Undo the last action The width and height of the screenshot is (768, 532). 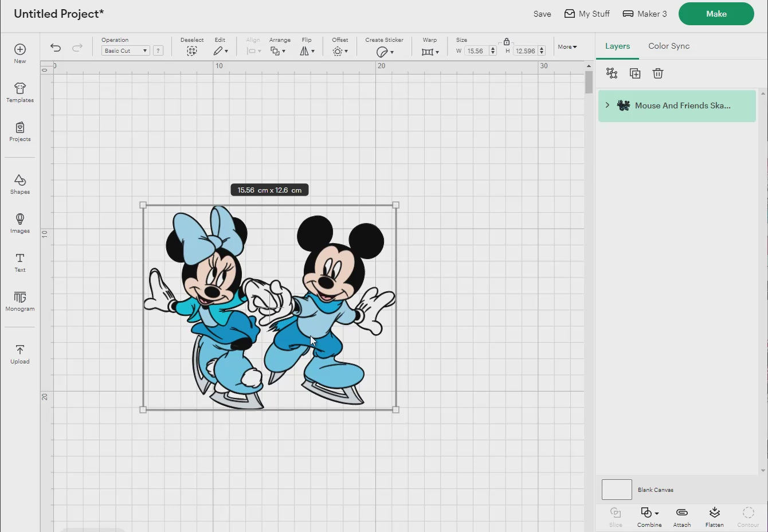[56, 48]
